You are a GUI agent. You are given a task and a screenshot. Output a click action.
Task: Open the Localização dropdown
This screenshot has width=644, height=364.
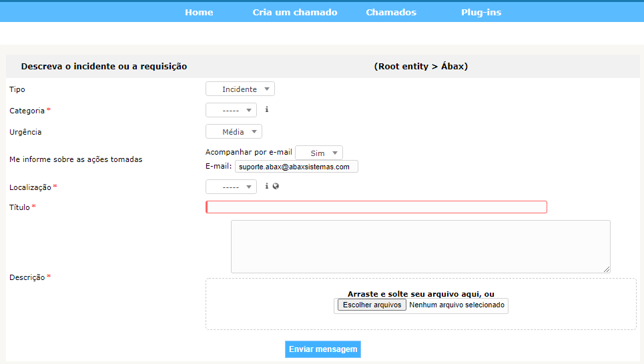(231, 187)
